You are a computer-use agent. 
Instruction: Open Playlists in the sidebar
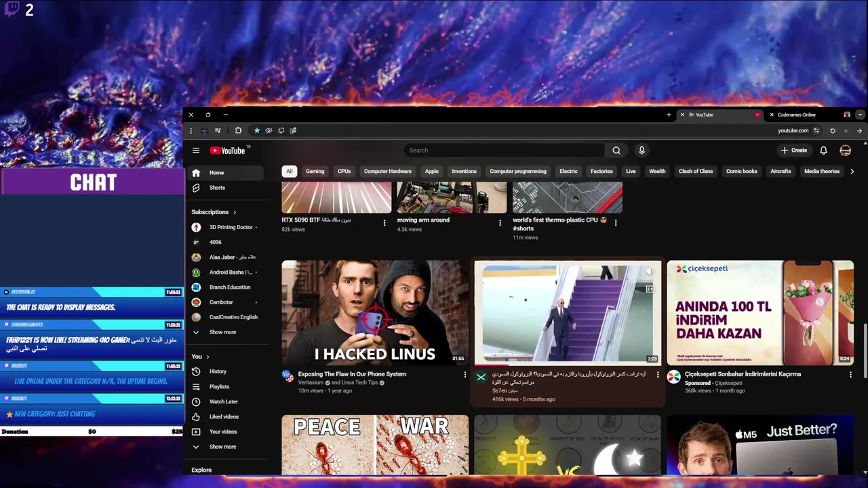tap(225, 386)
